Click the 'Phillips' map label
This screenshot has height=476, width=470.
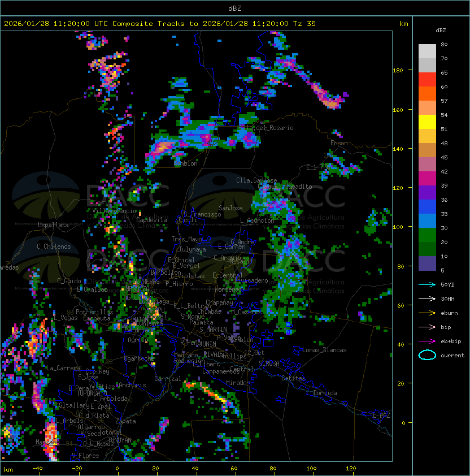233,356
